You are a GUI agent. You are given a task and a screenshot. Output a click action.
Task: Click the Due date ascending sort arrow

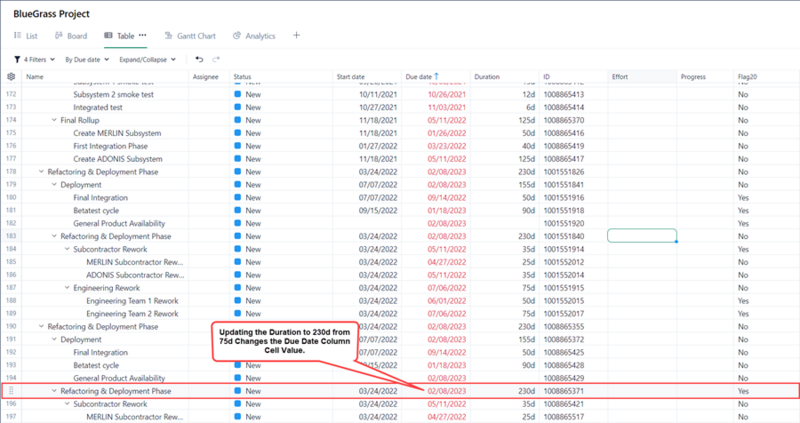coord(436,77)
